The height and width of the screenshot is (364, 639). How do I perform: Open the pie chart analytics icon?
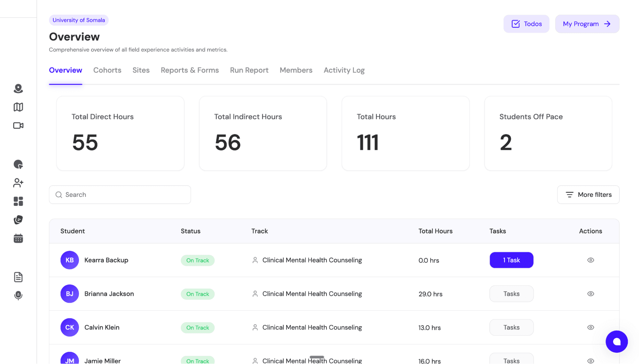[18, 165]
